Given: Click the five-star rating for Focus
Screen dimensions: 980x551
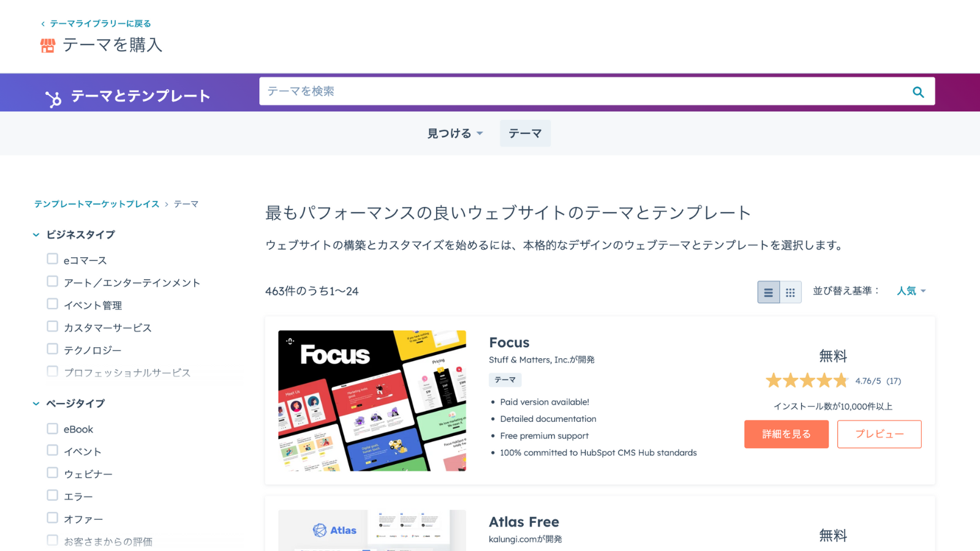Looking at the screenshot, I should pos(807,381).
